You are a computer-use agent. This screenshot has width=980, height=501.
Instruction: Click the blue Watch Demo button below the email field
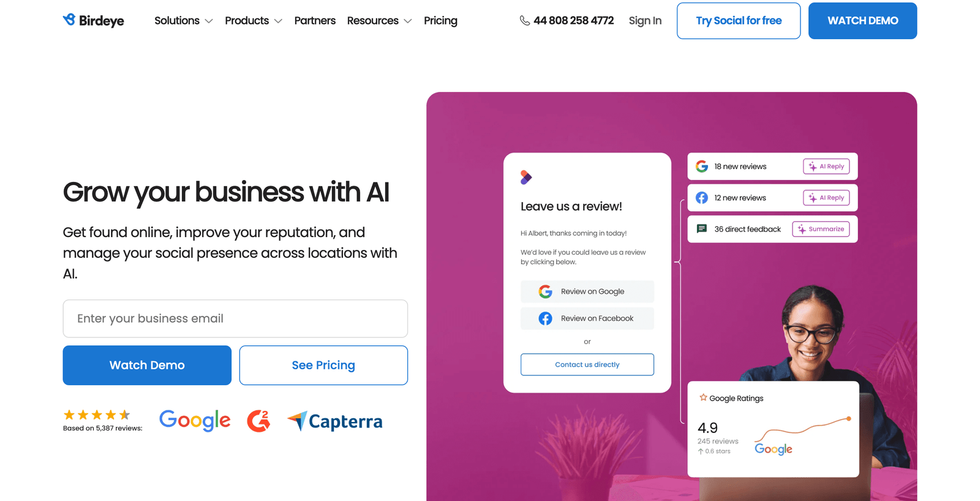click(147, 365)
